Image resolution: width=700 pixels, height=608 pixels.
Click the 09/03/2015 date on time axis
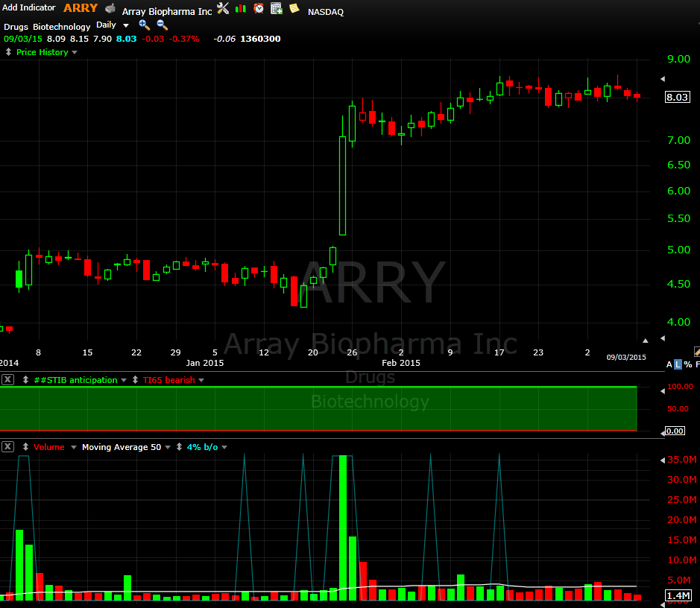[626, 358]
